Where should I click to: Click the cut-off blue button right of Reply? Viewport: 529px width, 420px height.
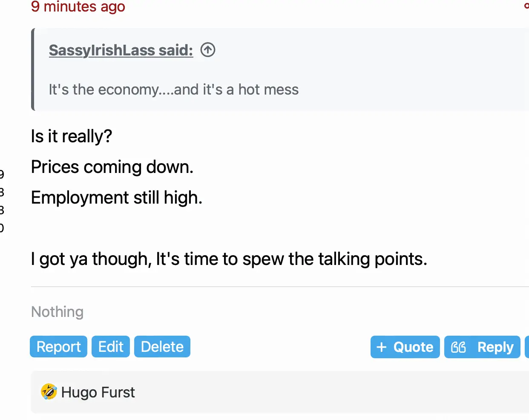(x=527, y=347)
